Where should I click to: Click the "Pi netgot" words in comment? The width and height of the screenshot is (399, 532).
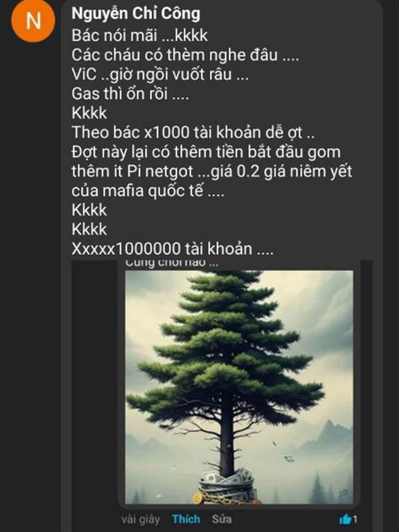tap(160, 172)
